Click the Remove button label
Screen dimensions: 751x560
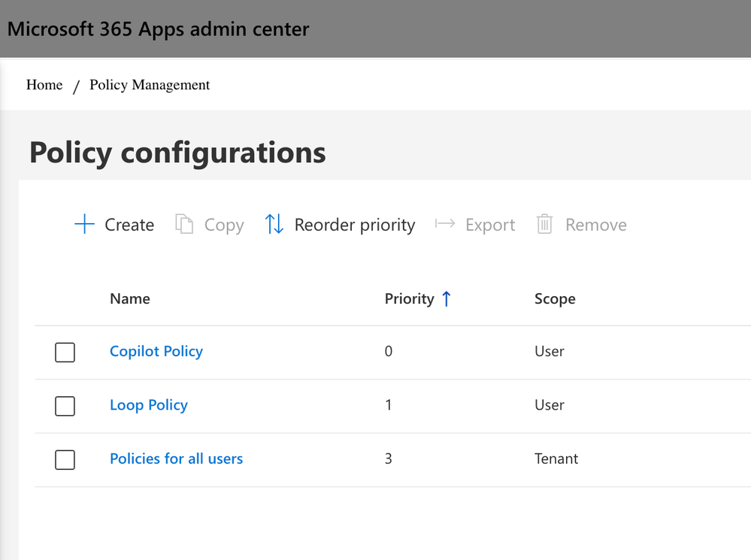point(596,225)
